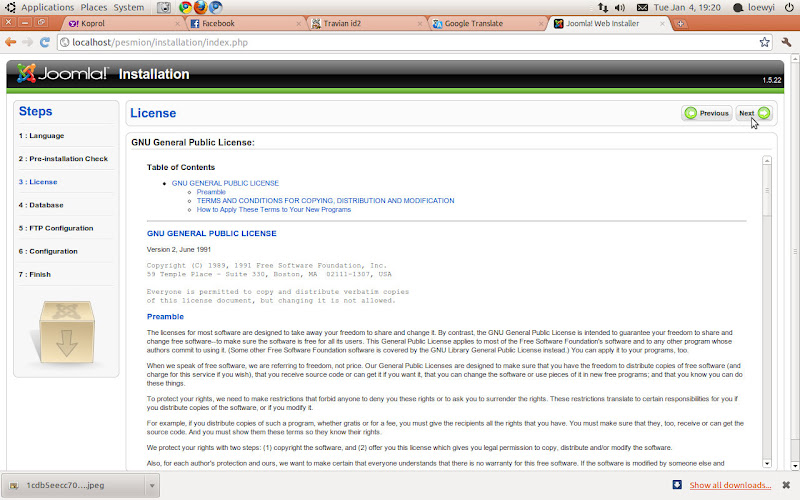
Task: Select step 1 : Language
Action: (41, 136)
